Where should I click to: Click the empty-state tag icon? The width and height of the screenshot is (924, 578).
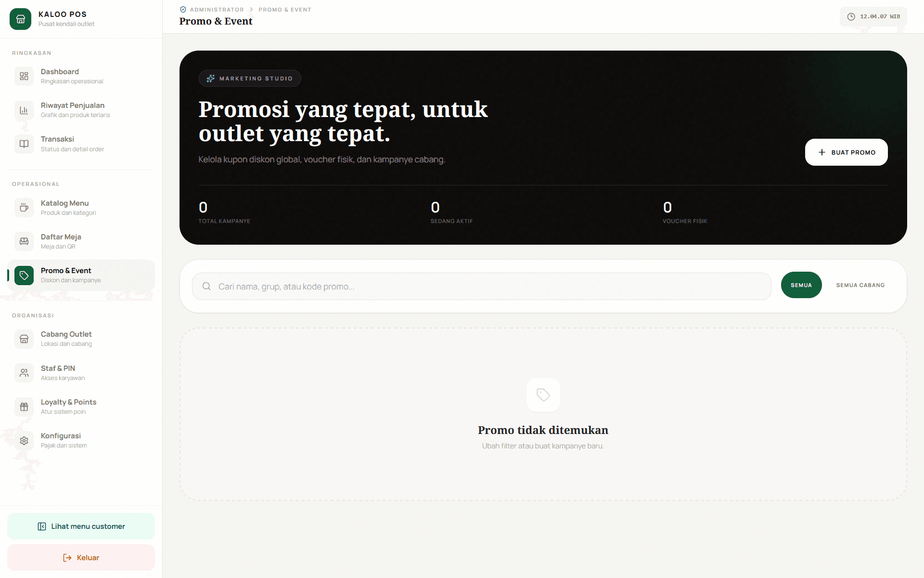click(x=543, y=395)
